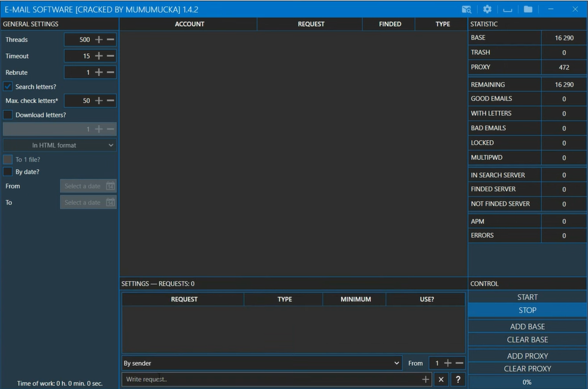Increase Threads with the plus icon
The image size is (588, 389).
(99, 39)
